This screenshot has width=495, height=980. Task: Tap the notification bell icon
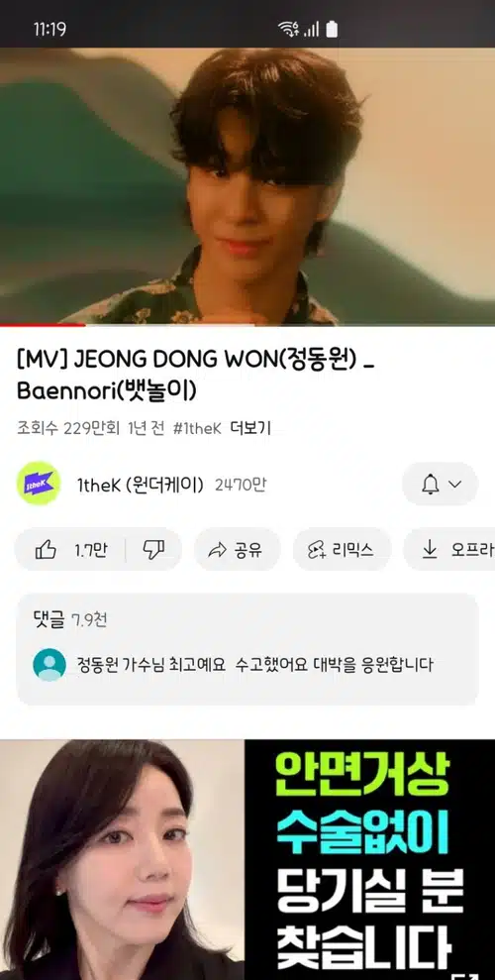(430, 485)
